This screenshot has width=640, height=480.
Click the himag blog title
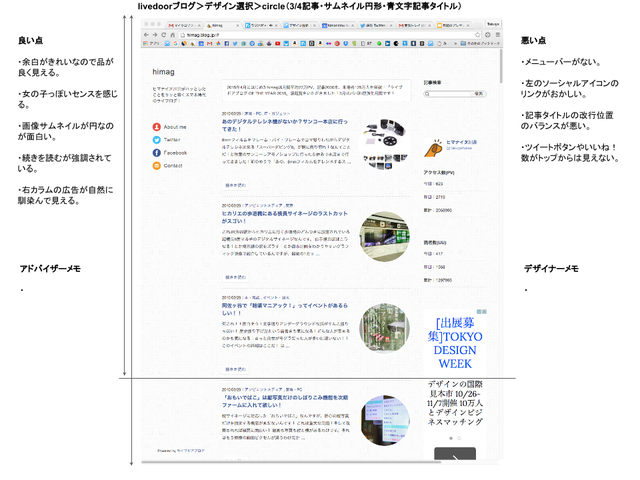click(x=163, y=72)
